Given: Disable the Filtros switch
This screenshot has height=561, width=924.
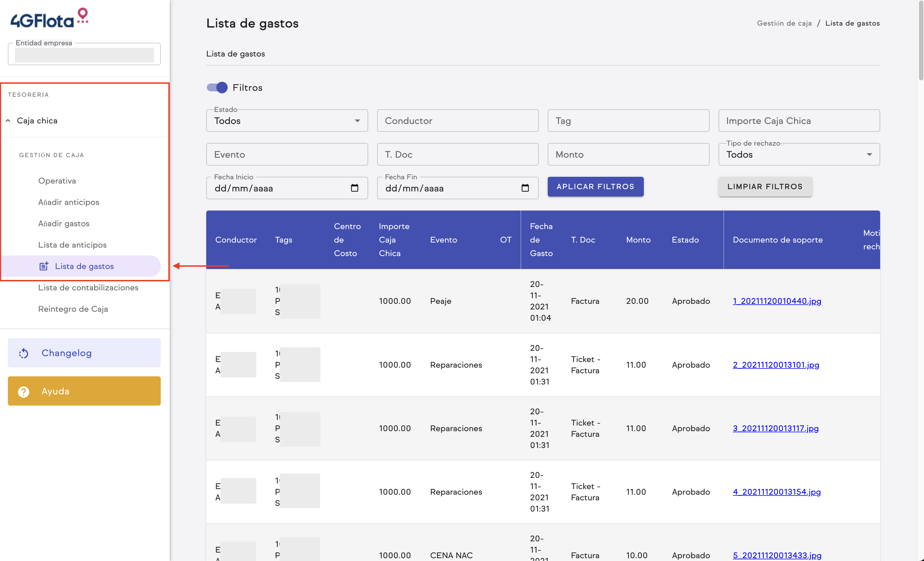Looking at the screenshot, I should [x=217, y=87].
